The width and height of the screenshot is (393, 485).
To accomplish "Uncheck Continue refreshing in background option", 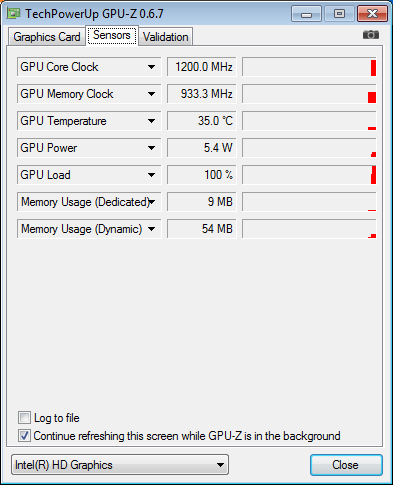I will coord(24,436).
